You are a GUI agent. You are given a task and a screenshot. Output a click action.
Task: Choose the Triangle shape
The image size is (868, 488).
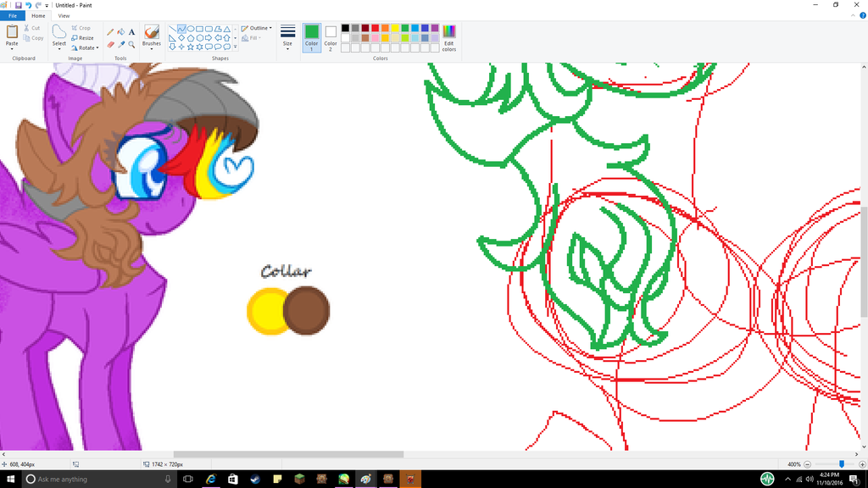(x=227, y=29)
